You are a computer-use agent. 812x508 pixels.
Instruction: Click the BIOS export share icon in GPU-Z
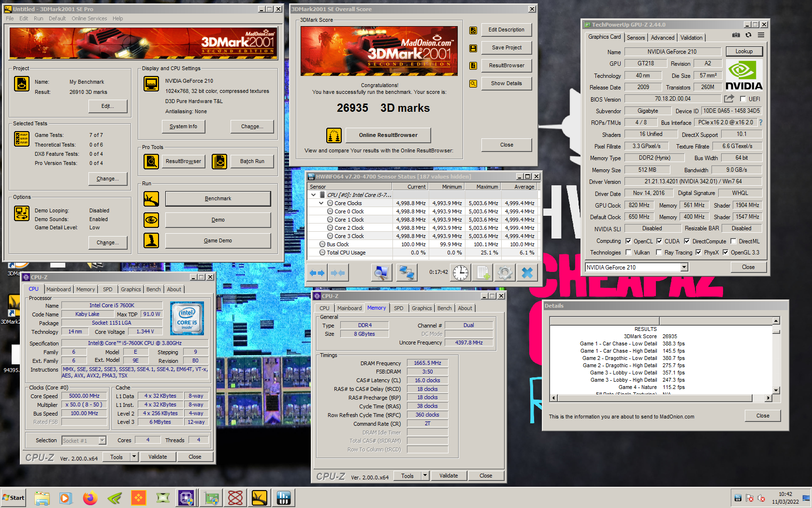tap(729, 99)
